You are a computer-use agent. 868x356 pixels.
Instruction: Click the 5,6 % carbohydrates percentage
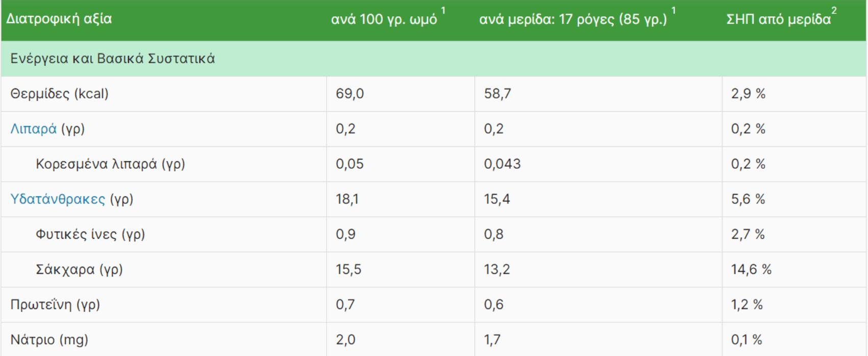pos(748,199)
